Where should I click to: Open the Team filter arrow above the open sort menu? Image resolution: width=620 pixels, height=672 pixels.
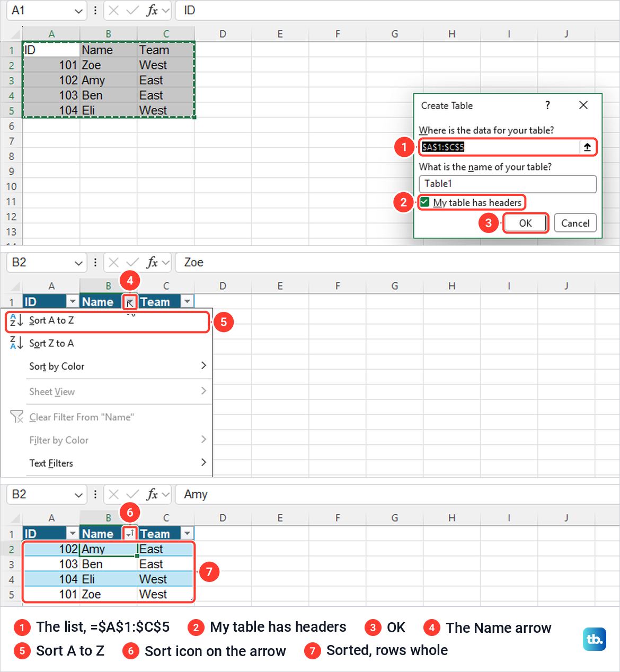click(x=187, y=301)
